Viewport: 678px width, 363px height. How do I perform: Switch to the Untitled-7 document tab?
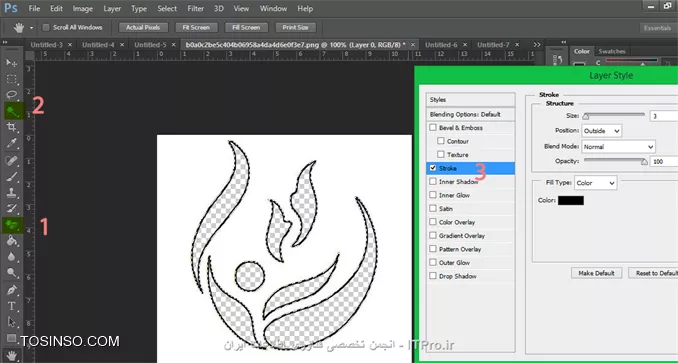coord(493,45)
